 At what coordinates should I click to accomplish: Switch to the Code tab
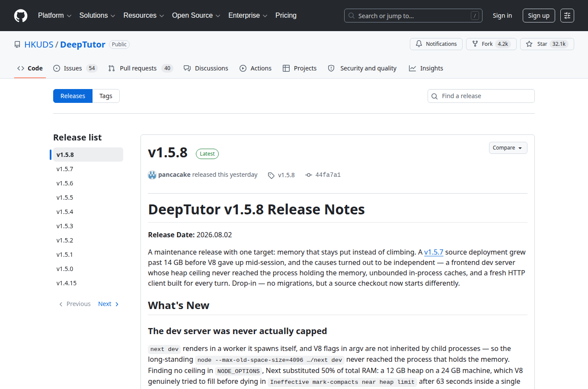(30, 68)
